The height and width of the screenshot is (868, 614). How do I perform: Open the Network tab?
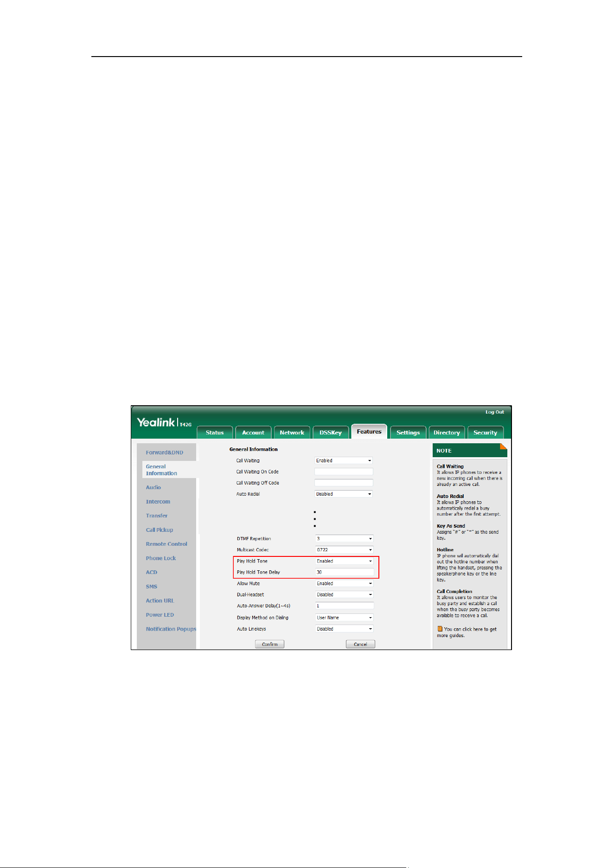[292, 432]
